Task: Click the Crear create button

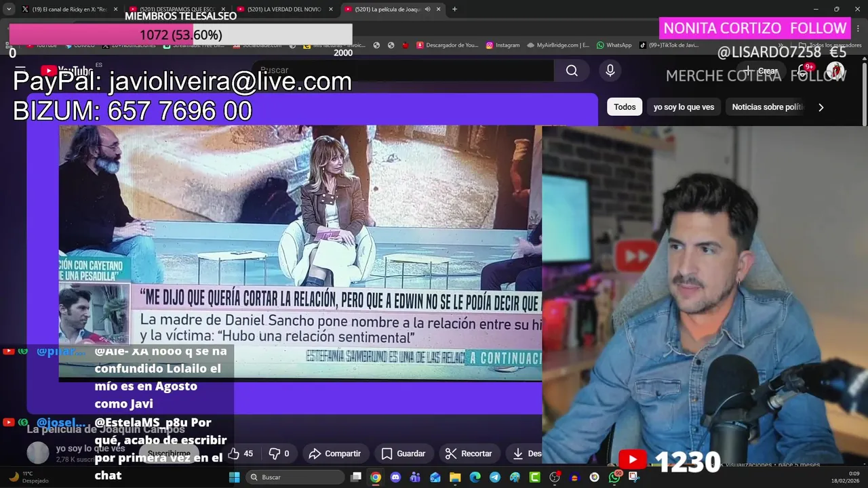Action: 761,70
